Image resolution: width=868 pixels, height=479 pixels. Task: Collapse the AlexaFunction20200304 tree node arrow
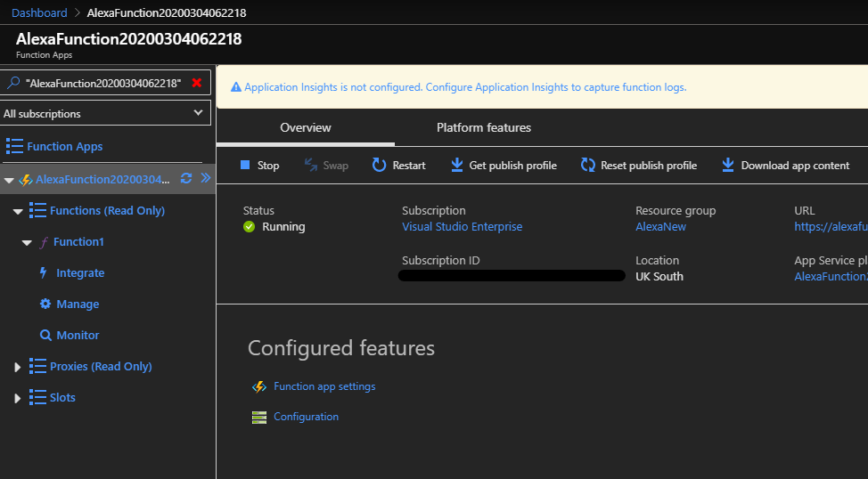coord(9,181)
